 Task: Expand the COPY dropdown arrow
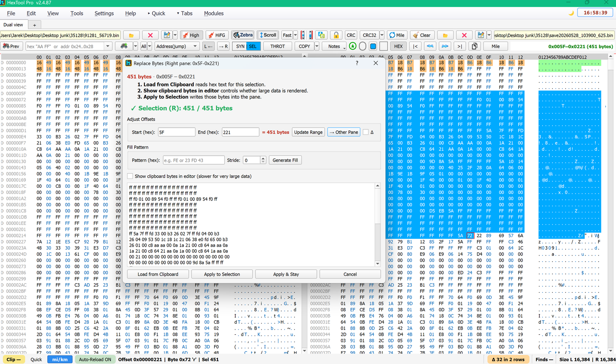pos(317,46)
